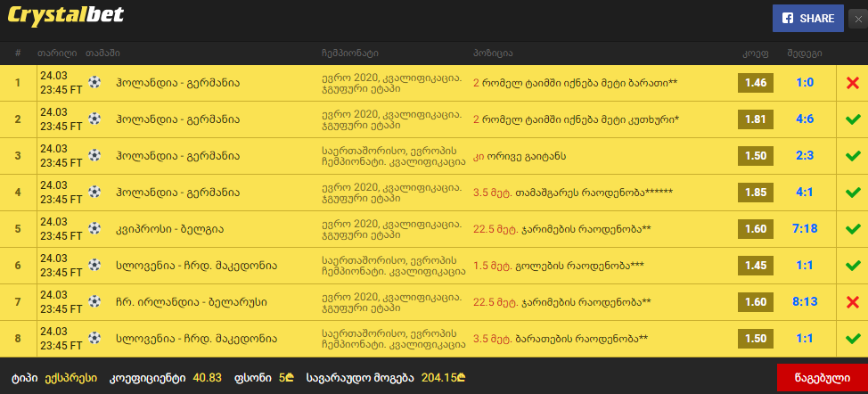The height and width of the screenshot is (394, 868).
Task: Click green checkmark icon in row 6
Action: pyautogui.click(x=853, y=266)
